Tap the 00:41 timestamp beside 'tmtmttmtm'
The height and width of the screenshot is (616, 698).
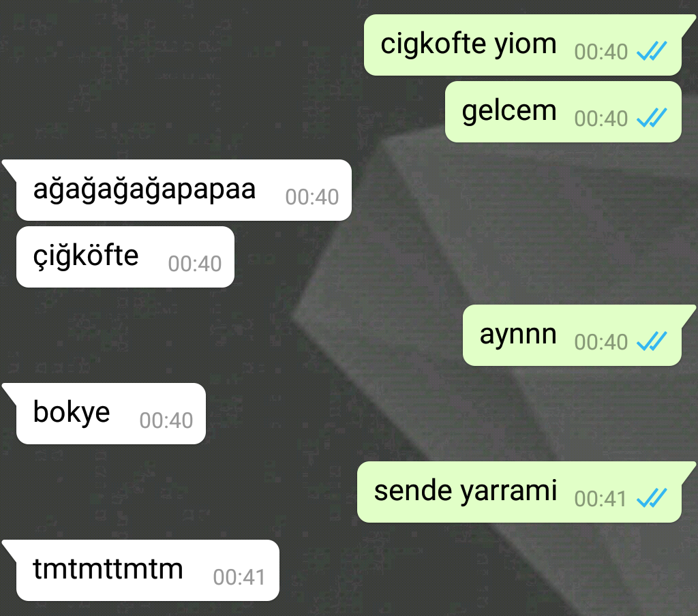tap(239, 577)
